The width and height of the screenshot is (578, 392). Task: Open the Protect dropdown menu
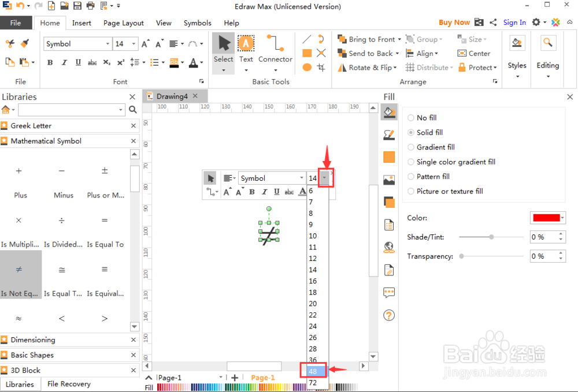pyautogui.click(x=477, y=68)
